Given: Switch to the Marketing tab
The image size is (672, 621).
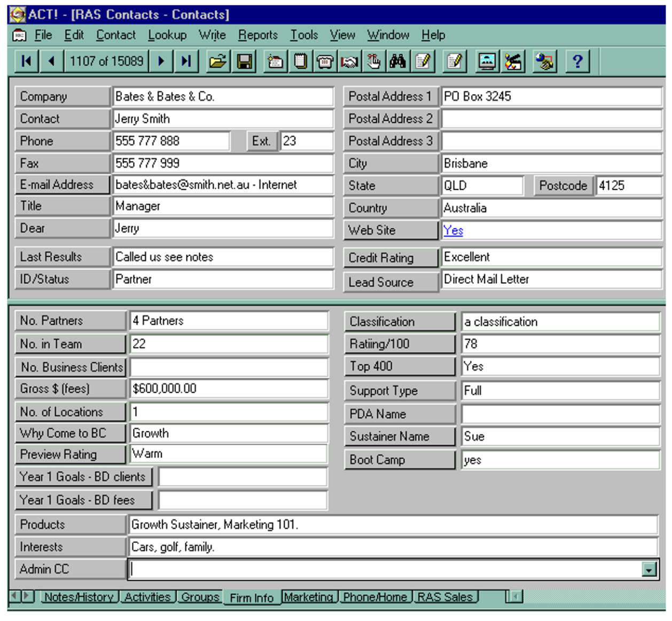Looking at the screenshot, I should click(310, 597).
